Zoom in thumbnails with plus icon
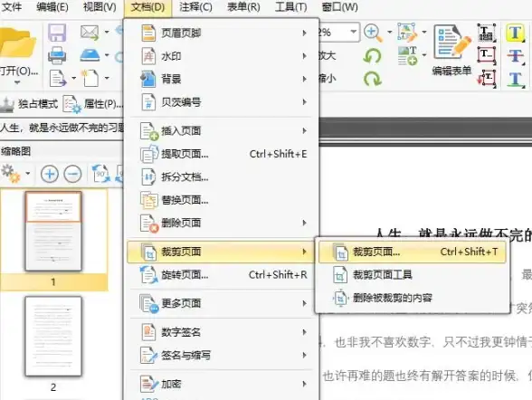This screenshot has width=532, height=400. click(x=50, y=174)
